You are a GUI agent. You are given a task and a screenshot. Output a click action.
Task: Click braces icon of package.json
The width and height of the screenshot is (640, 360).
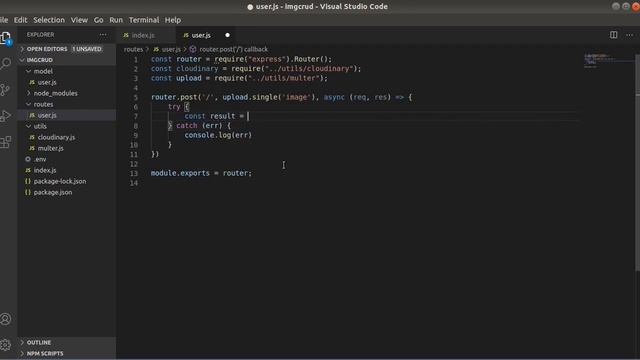click(x=28, y=192)
